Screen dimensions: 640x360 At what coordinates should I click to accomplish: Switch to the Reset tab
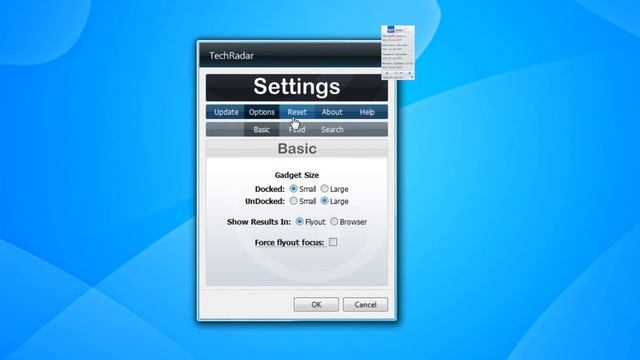coord(297,112)
